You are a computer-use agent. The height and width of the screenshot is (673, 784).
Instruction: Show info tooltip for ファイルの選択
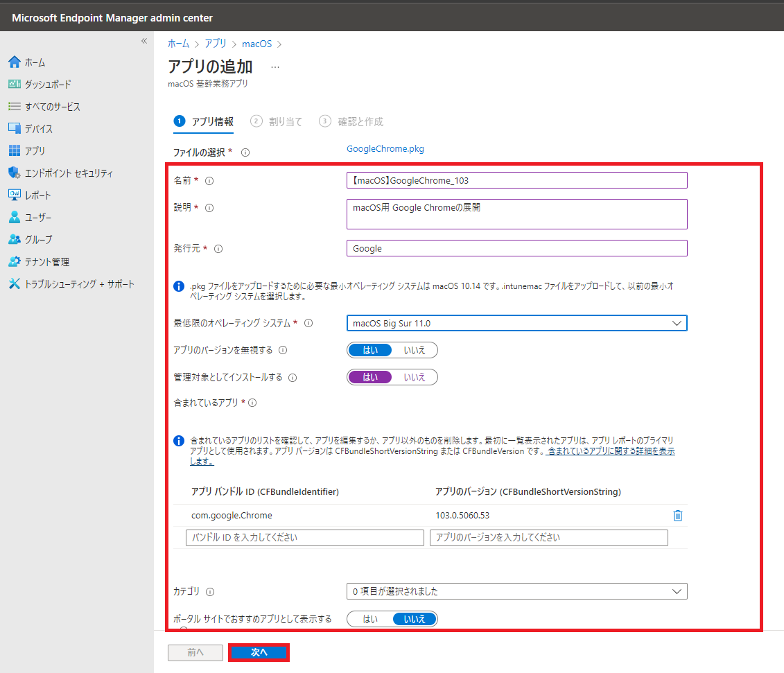tap(245, 152)
